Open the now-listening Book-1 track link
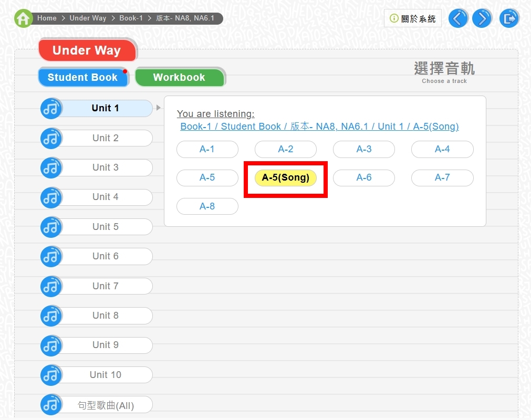Screen dimensions: 531x420 (319, 127)
